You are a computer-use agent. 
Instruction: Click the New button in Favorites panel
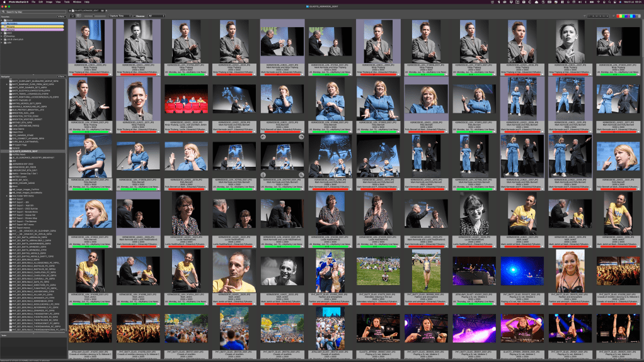tap(61, 16)
